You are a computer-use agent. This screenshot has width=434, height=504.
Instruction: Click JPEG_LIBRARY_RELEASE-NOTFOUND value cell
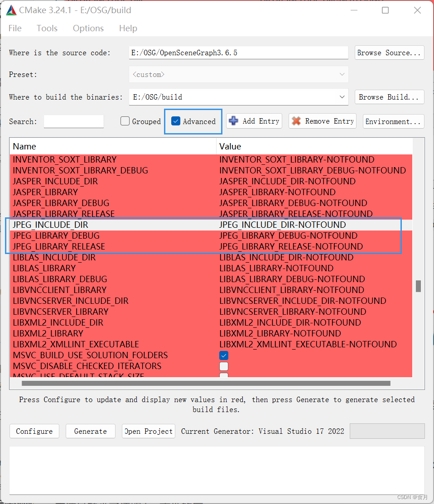click(291, 246)
